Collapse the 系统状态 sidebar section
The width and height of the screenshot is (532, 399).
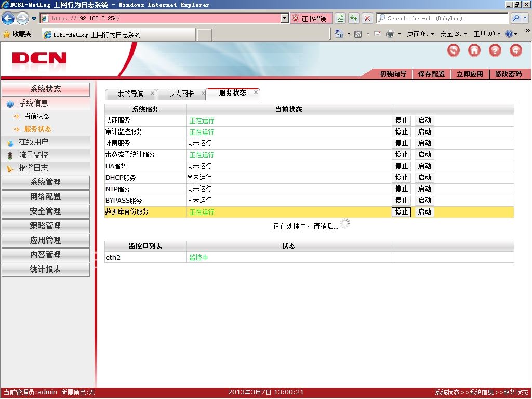pos(46,89)
